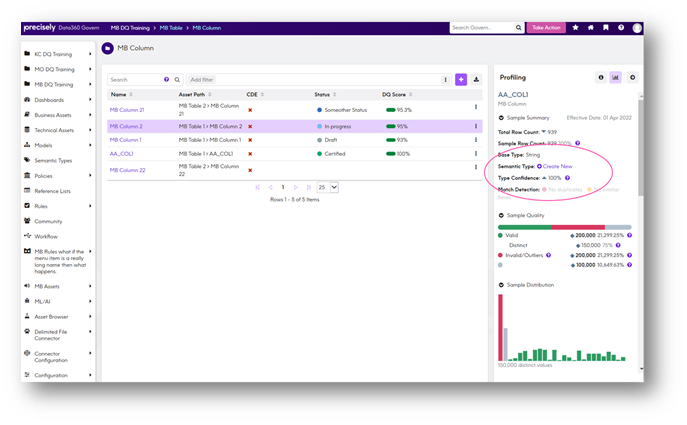Viewport: 687px width, 425px height.
Task: Click help icon next to Type Confidence
Action: [x=567, y=178]
